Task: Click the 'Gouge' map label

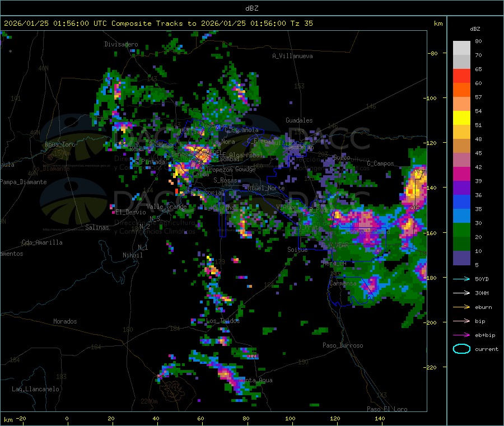Action: click(x=245, y=169)
